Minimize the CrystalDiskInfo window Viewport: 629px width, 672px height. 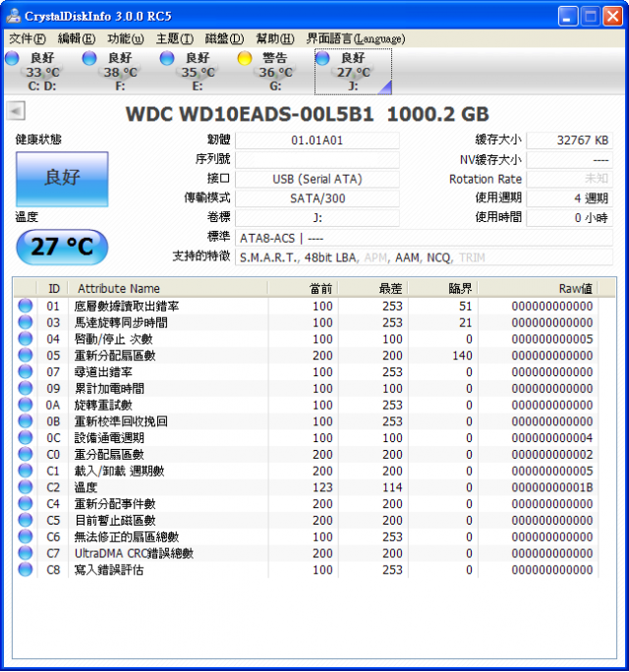[x=568, y=17]
